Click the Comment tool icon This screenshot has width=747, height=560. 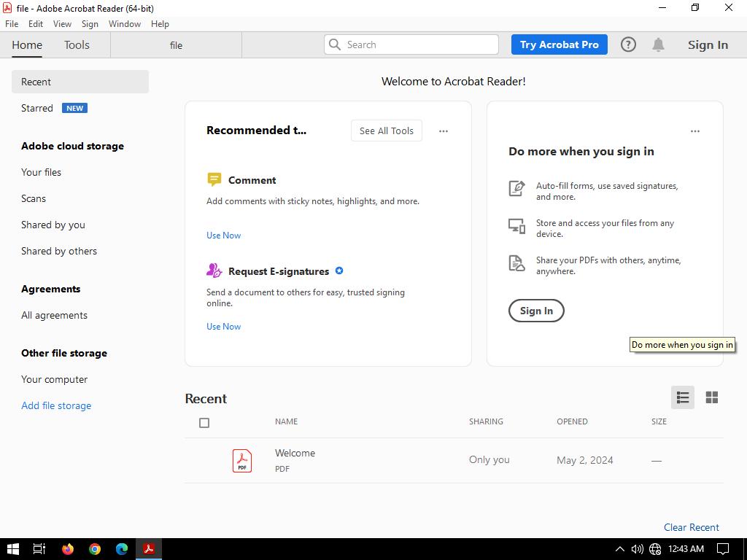pyautogui.click(x=214, y=180)
